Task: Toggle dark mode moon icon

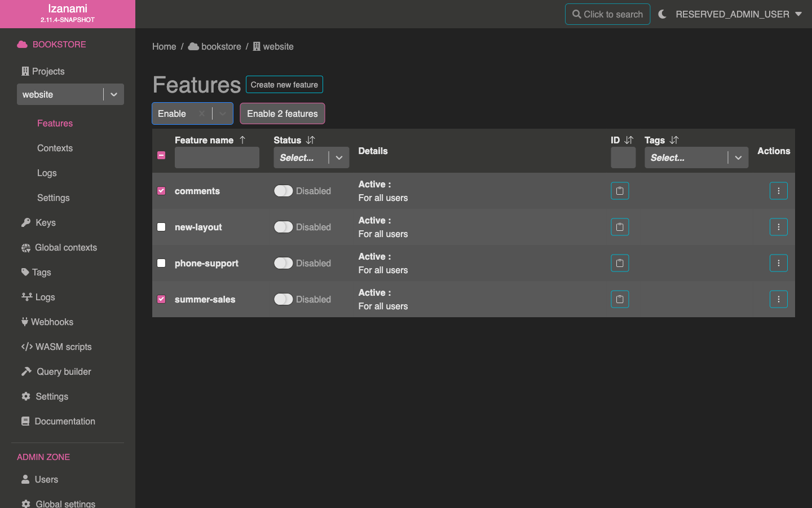Action: pos(663,14)
